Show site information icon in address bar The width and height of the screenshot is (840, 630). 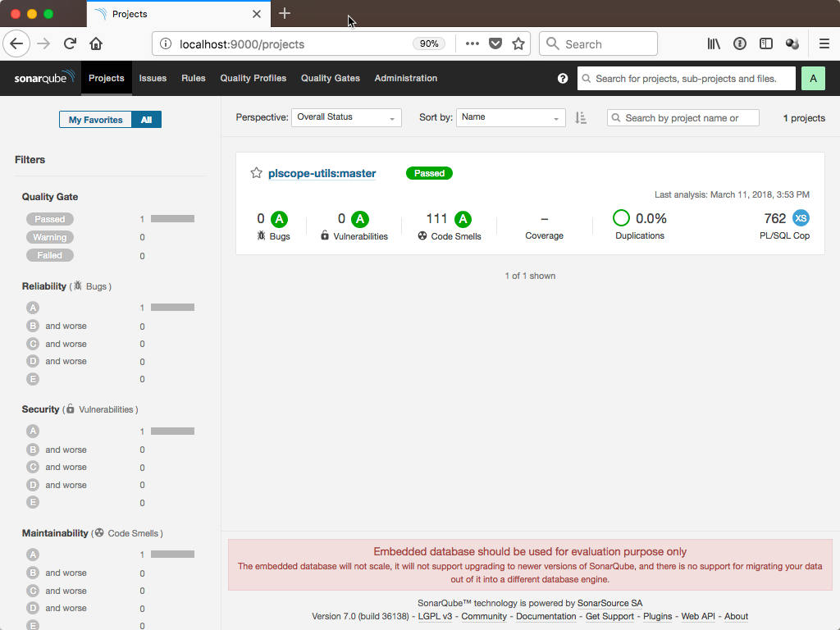(166, 44)
